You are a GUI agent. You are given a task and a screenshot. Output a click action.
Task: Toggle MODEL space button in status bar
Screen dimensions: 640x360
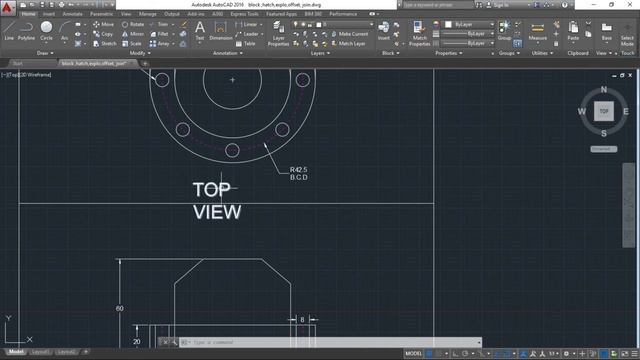pyautogui.click(x=413, y=353)
